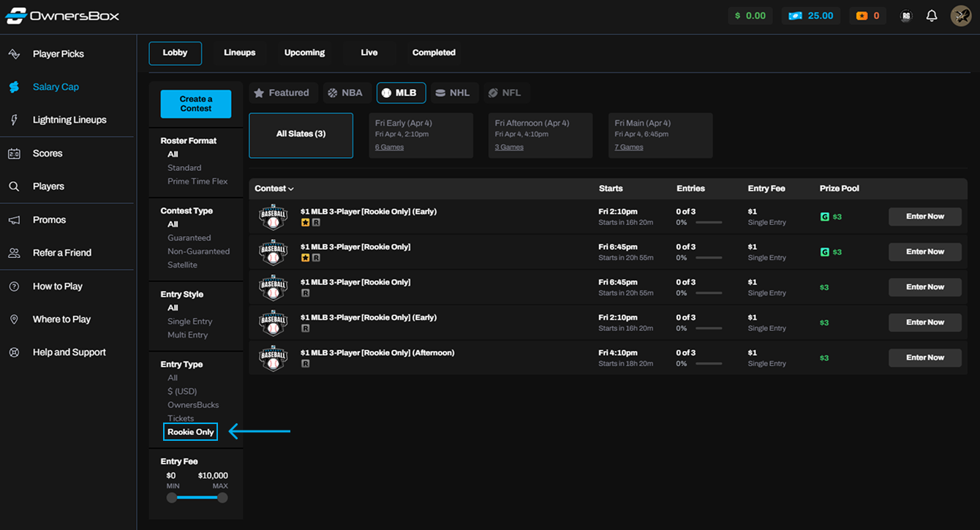Click the $0.00 cash balance
980x530 pixels.
750,15
